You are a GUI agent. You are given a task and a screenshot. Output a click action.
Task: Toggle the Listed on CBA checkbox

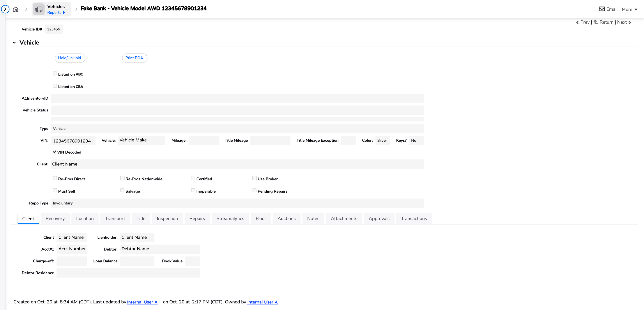[55, 86]
